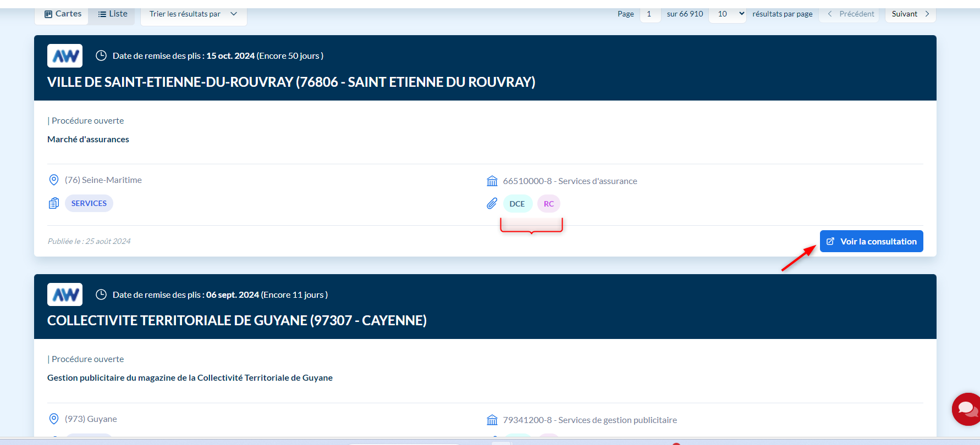Click the paperclip attachments icon
Viewport: 980px width, 445px height.
click(x=492, y=204)
